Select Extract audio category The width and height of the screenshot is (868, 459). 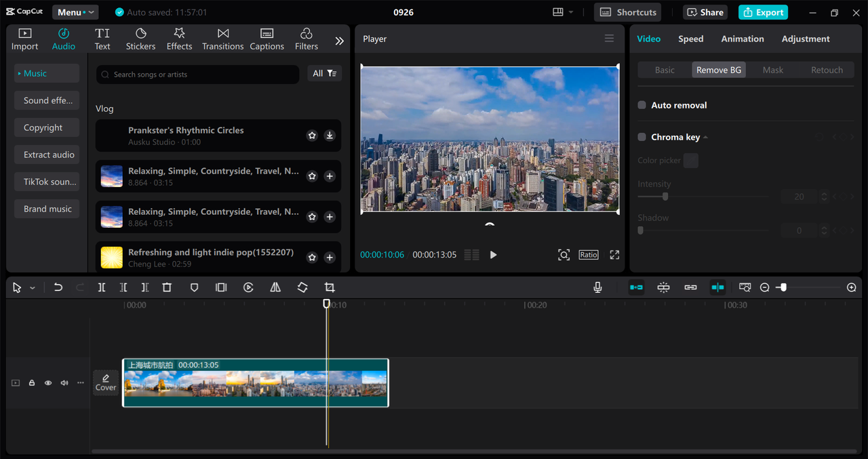click(47, 155)
